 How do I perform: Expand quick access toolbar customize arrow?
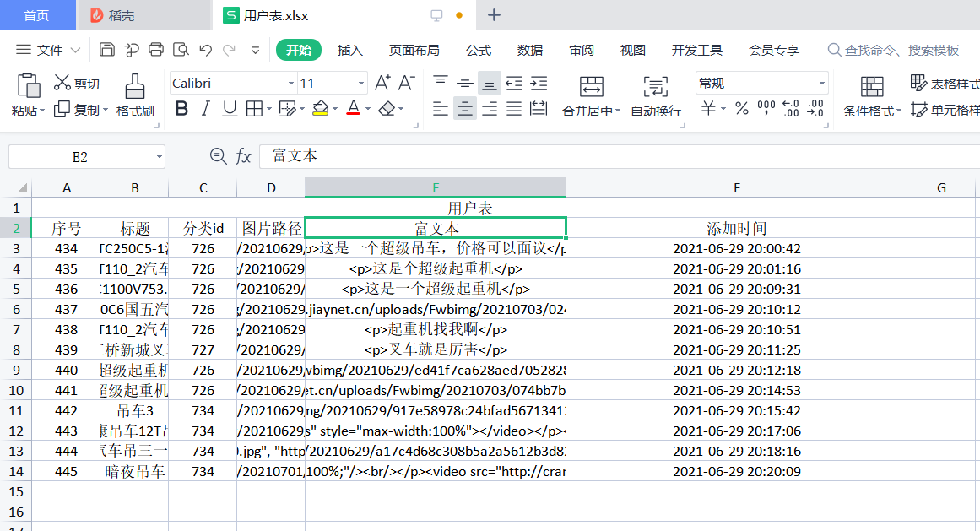tap(255, 50)
